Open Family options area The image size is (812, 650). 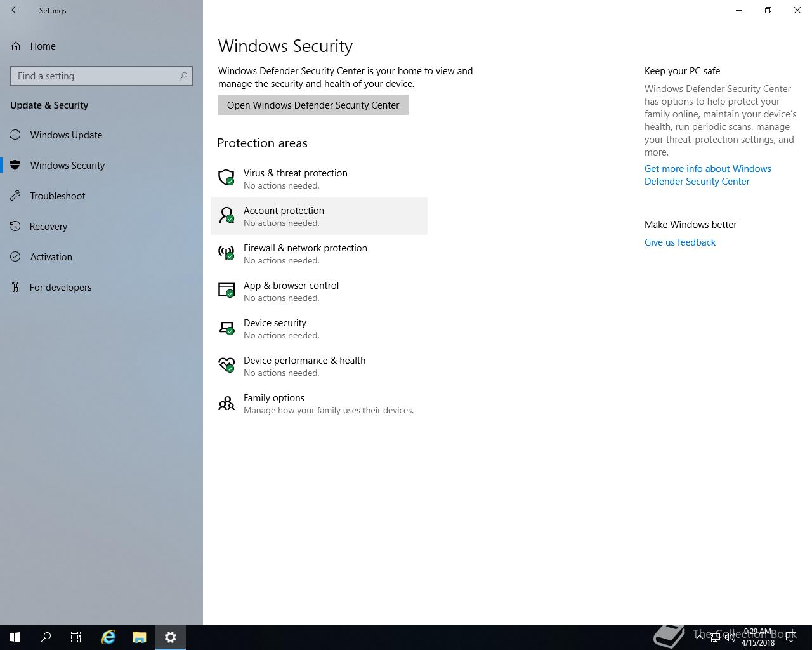pos(319,403)
